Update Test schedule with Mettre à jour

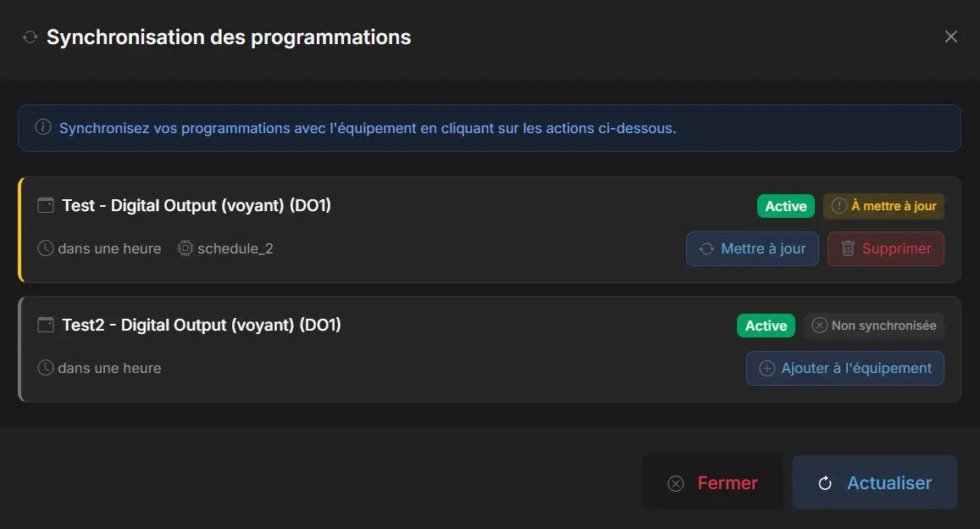[752, 248]
